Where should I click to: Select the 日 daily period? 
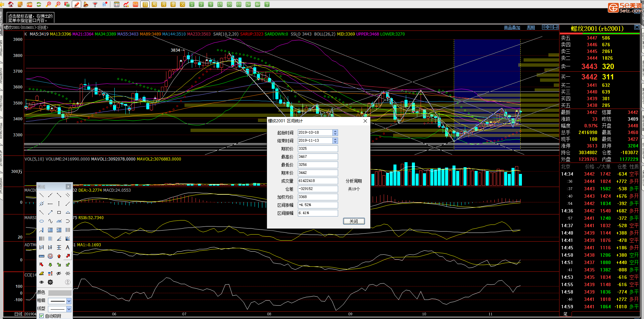point(145,4)
